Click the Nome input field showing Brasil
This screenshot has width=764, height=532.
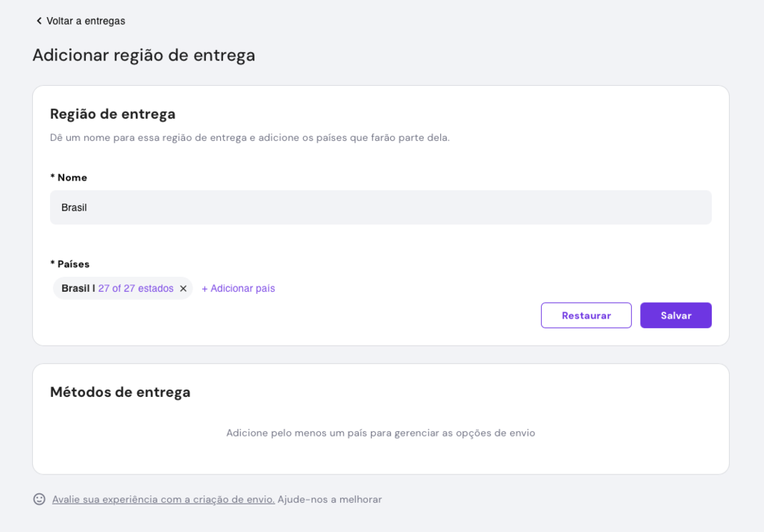(381, 207)
